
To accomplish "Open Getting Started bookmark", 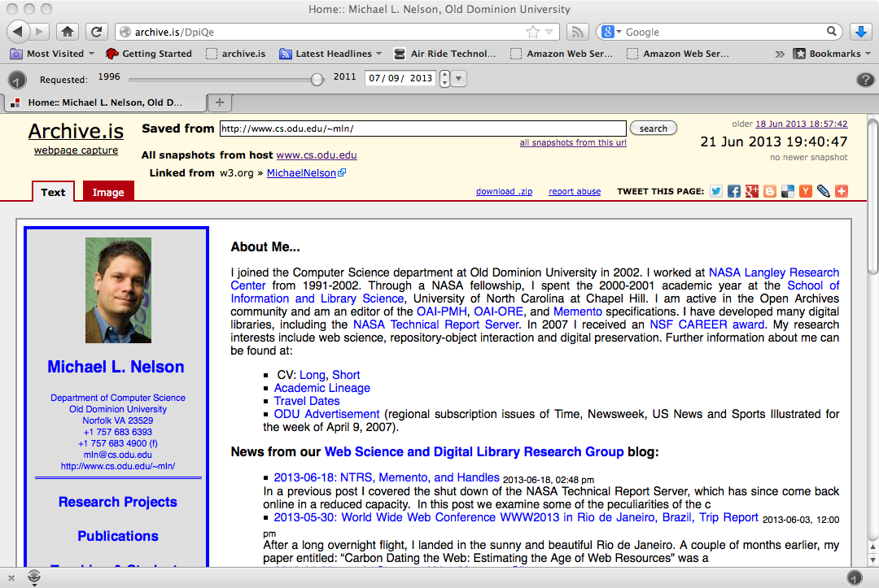I will click(149, 54).
